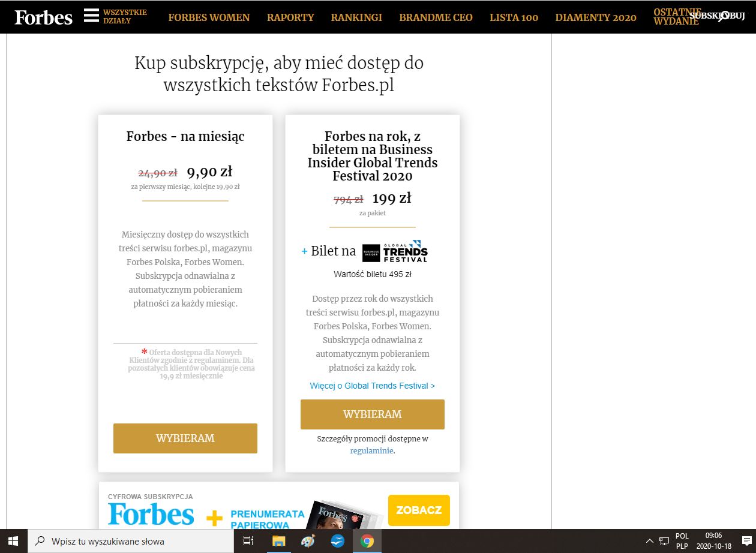Screen dimensions: 756x553
Task: Show hidden system tray icons
Action: pos(649,541)
